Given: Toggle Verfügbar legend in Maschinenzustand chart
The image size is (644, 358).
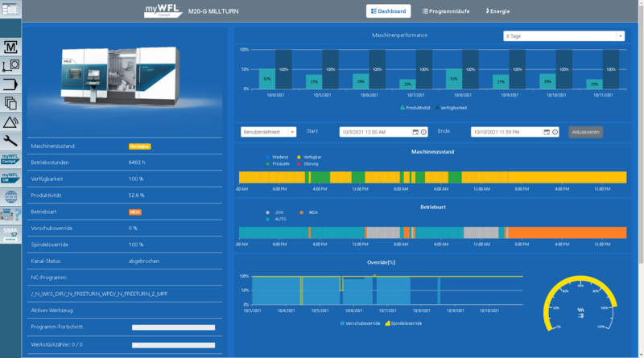Looking at the screenshot, I should (x=309, y=157).
